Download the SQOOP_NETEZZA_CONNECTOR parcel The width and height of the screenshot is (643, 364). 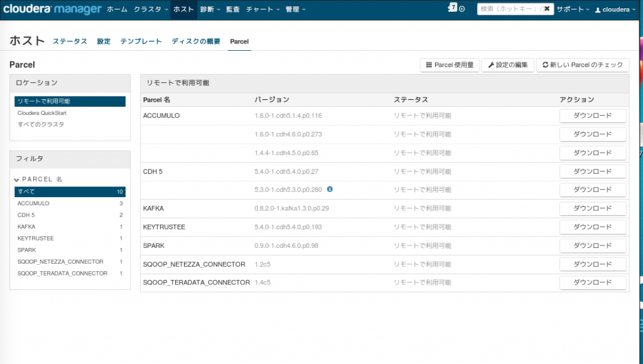(593, 264)
